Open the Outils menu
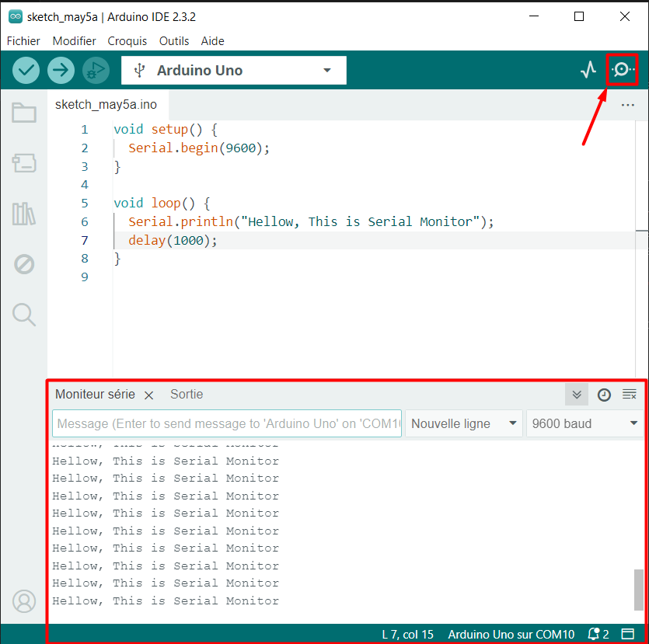Screen dimensions: 649x644 (x=174, y=41)
